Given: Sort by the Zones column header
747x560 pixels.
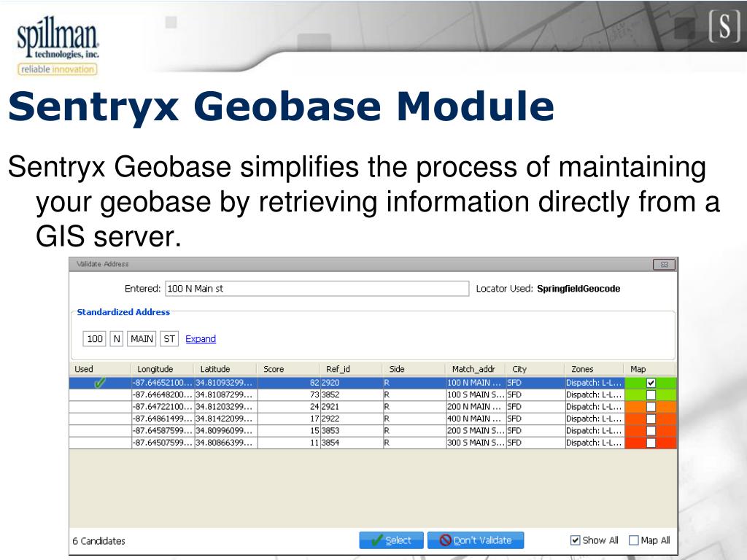Looking at the screenshot, I should [595, 369].
